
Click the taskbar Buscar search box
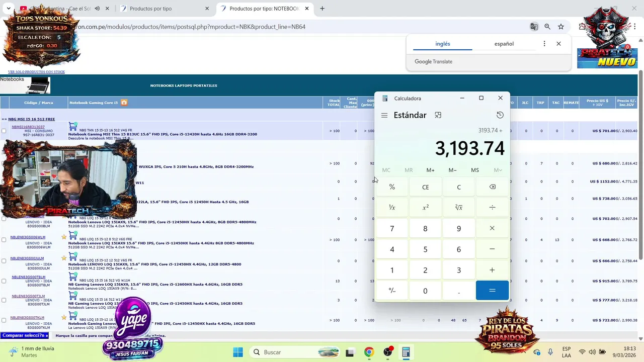[295, 352]
